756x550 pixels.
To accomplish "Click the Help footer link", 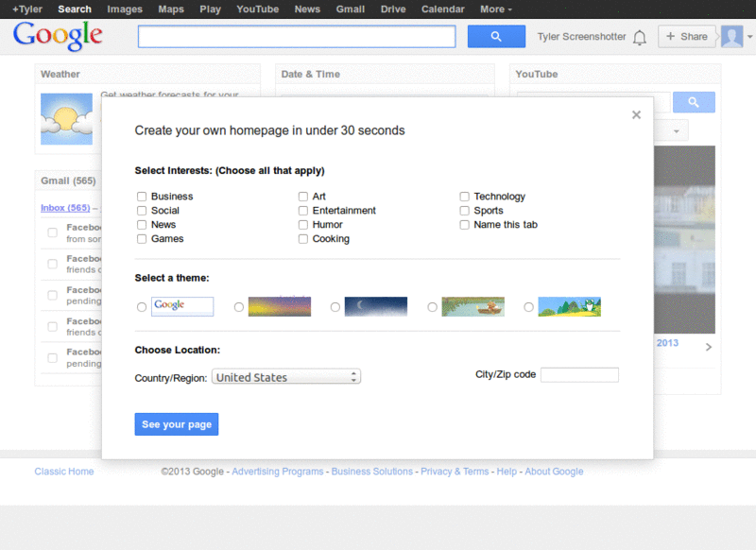I will pyautogui.click(x=507, y=472).
